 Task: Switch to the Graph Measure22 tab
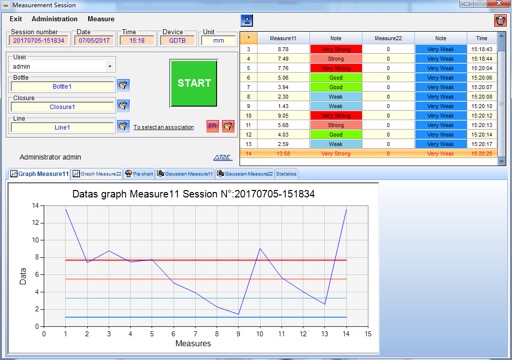97,174
